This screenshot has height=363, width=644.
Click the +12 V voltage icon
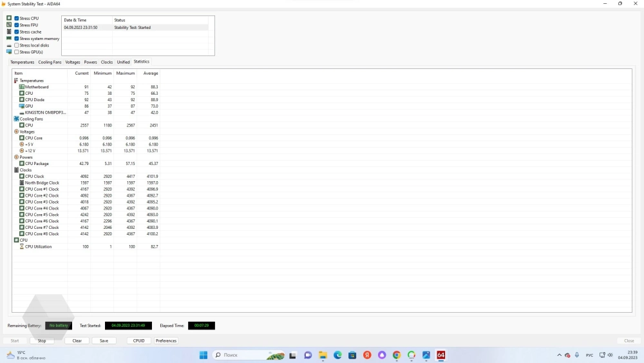(x=21, y=150)
